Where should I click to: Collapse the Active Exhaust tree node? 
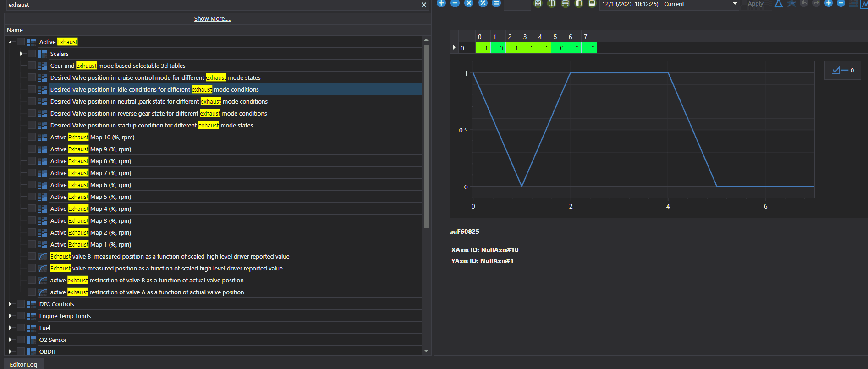point(10,42)
